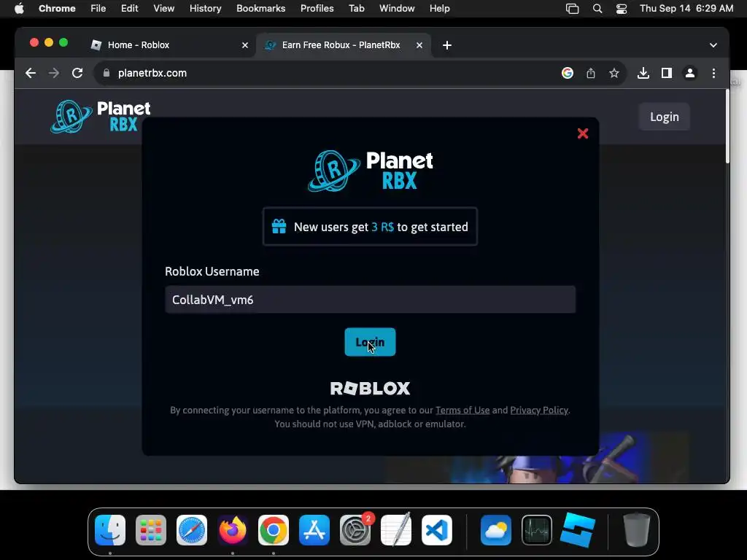Close the Earn Free Robux tab
The height and width of the screenshot is (560, 747).
pyautogui.click(x=419, y=45)
